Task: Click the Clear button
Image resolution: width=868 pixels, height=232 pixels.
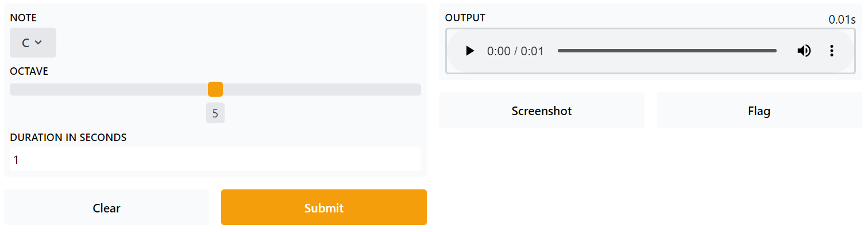Action: coord(106,207)
